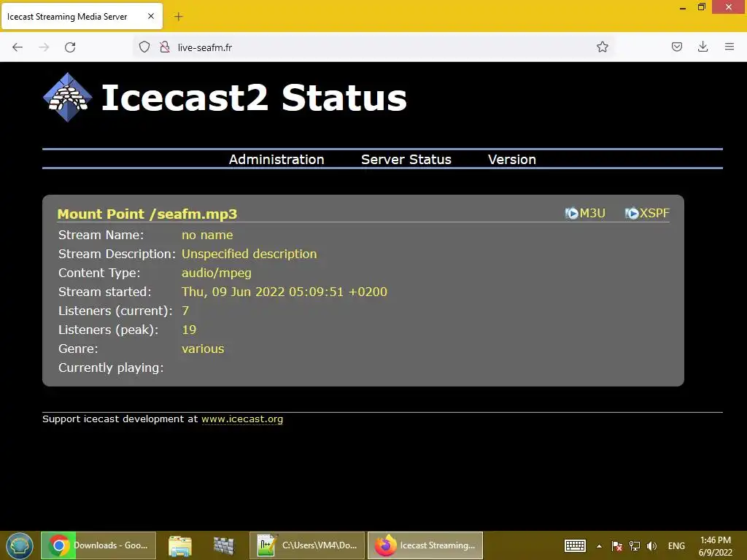Restore down the Firefox window
Viewport: 747px width, 560px height.
tap(701, 7)
